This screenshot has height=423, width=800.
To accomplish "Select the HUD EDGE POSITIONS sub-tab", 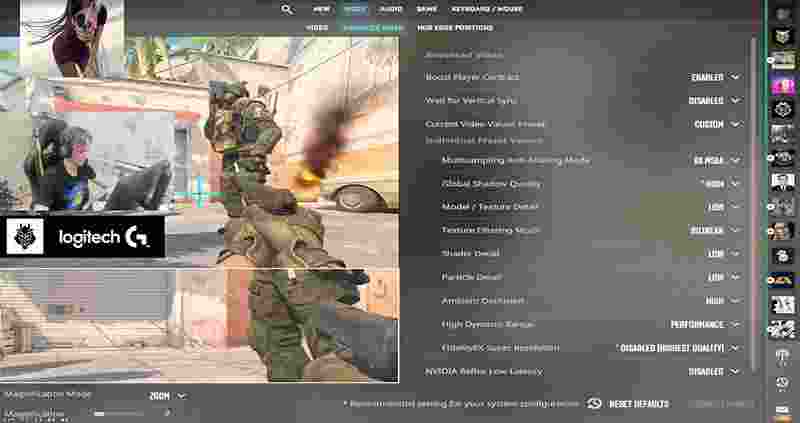I will click(455, 28).
